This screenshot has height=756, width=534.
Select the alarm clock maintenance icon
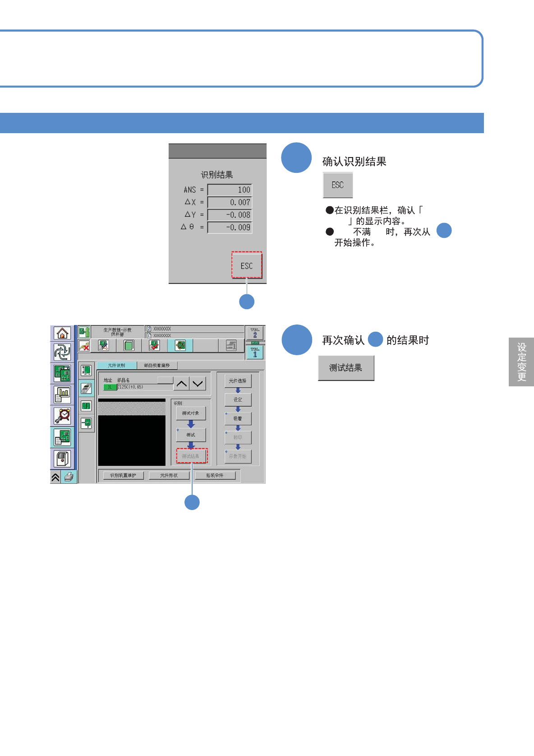click(62, 416)
